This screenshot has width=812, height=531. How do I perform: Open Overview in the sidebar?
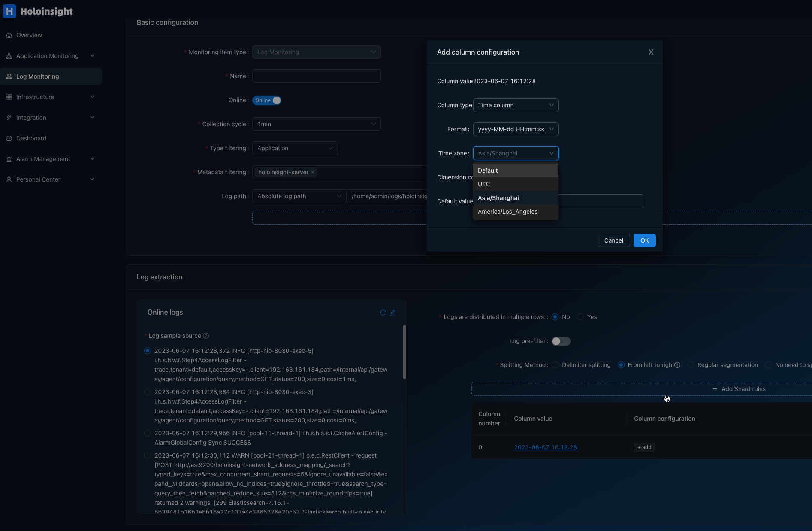pyautogui.click(x=51, y=35)
